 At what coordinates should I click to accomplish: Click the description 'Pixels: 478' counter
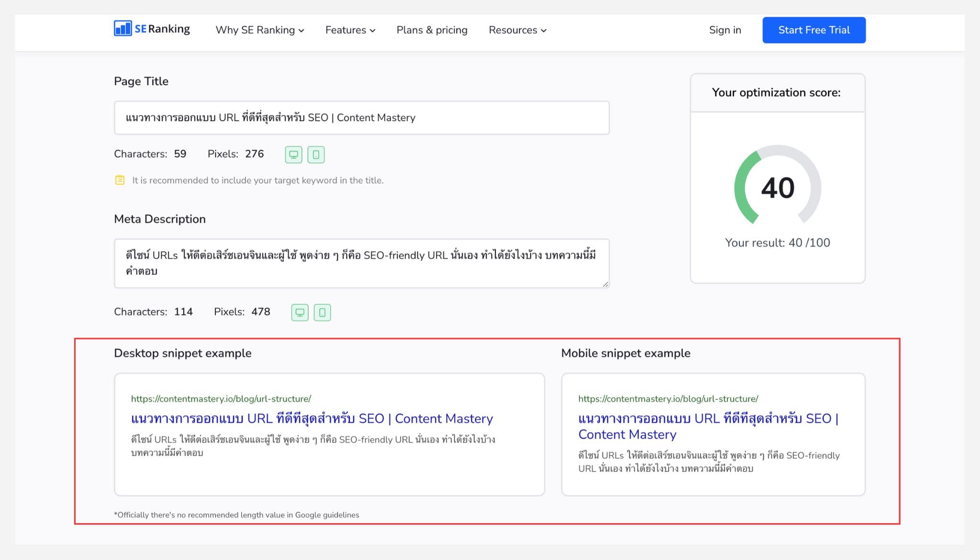(242, 312)
